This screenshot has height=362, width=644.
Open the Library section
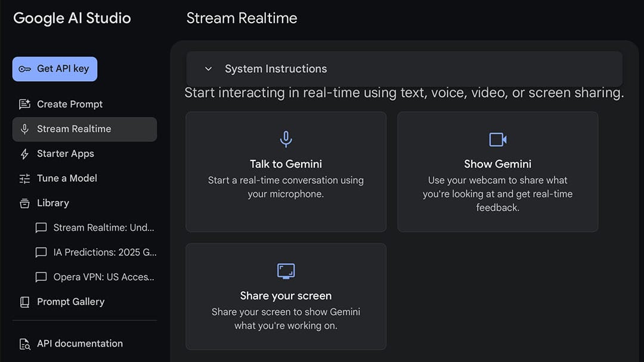click(x=85, y=203)
